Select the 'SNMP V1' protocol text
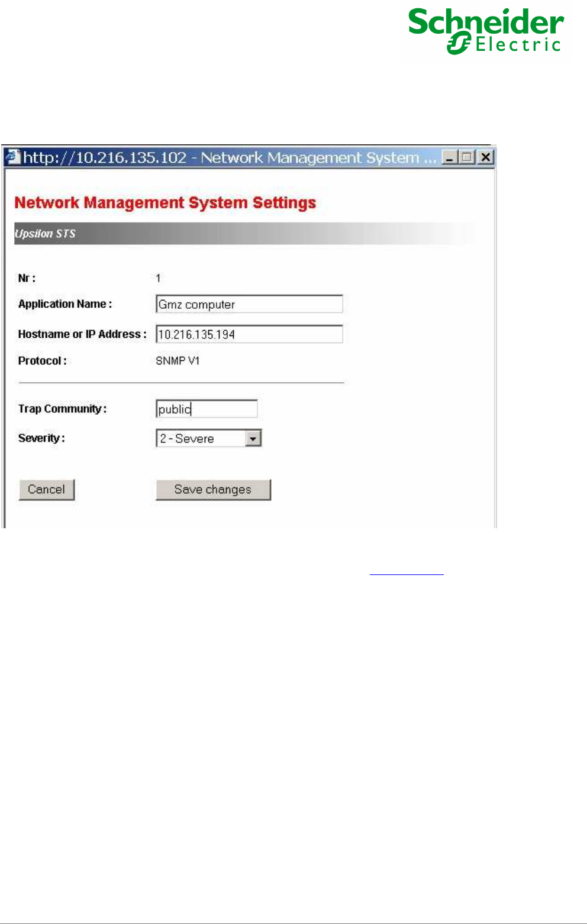587x924 pixels. click(x=178, y=361)
